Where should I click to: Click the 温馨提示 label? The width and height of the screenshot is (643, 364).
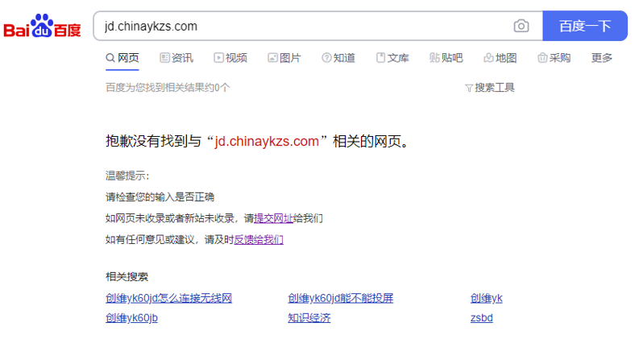tap(127, 176)
